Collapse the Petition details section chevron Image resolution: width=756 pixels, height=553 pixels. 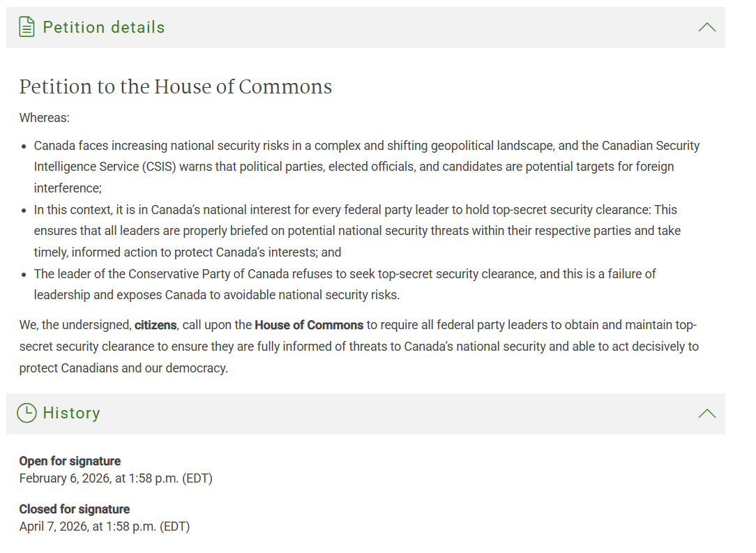tap(706, 28)
